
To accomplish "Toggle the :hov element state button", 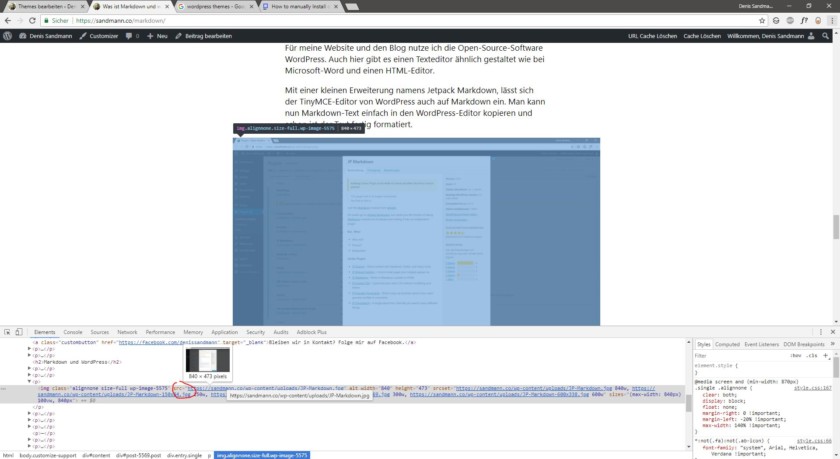I will pos(796,354).
